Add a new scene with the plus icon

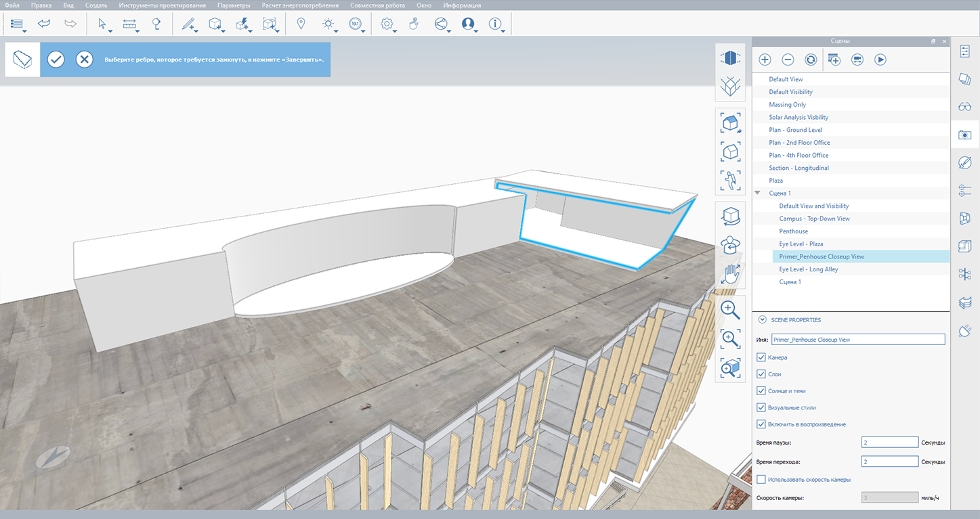point(765,60)
